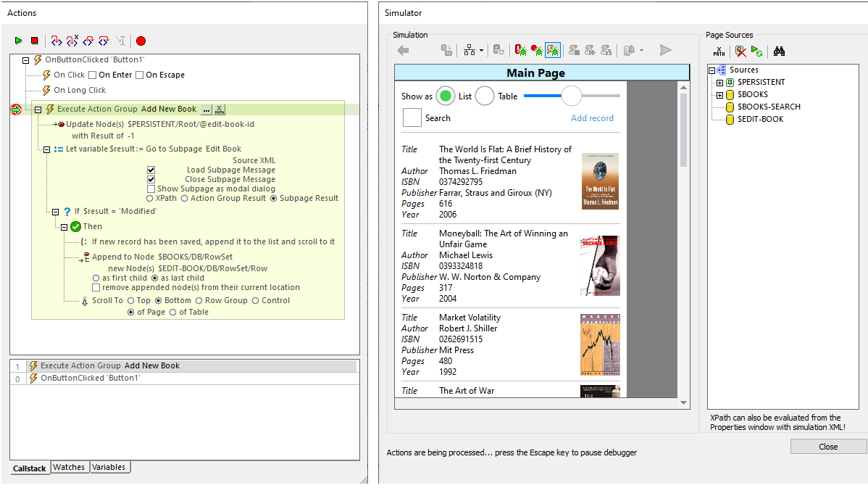Screen dimensions: 868x488
Task: Click the green Run/Continue debugger icon
Action: (x=18, y=41)
